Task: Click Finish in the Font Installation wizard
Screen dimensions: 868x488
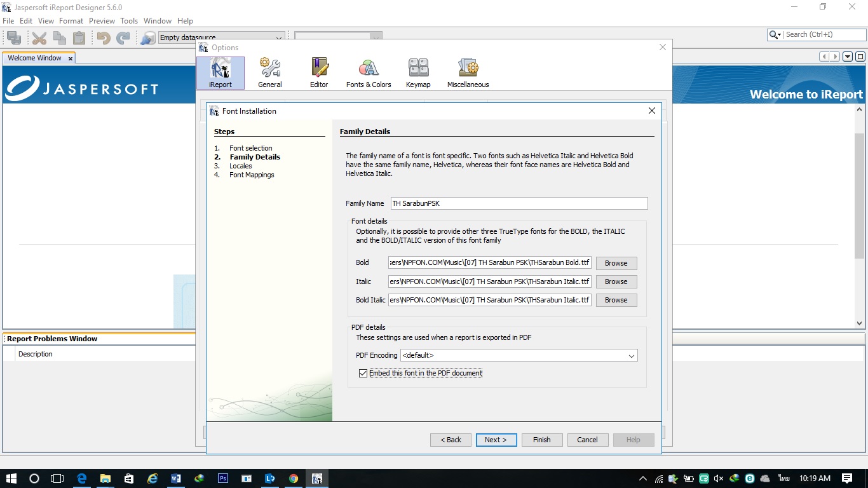Action: 542,440
